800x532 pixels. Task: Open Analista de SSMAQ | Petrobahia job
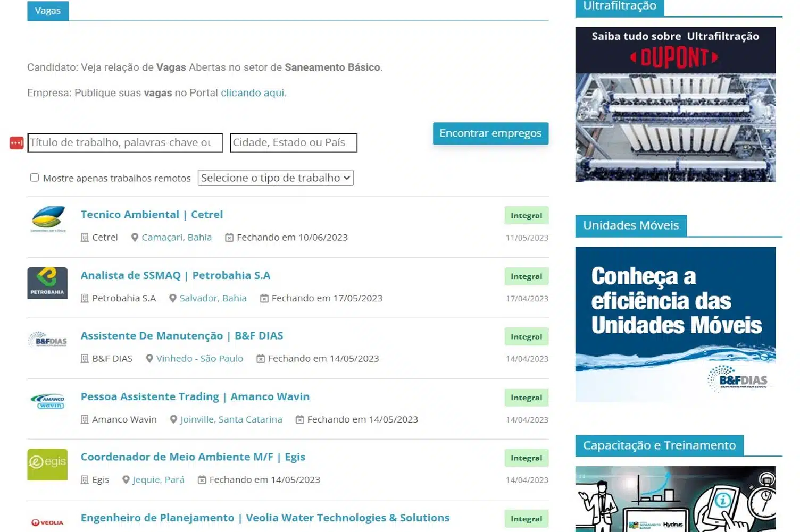176,276
